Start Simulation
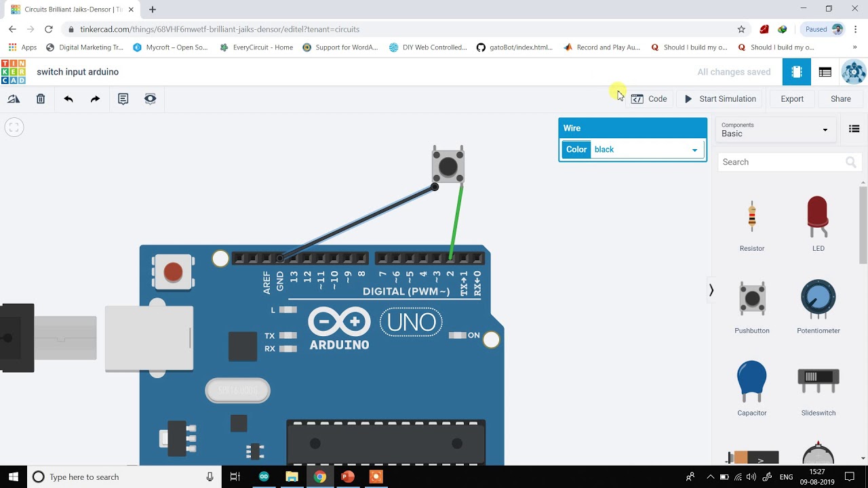Image resolution: width=868 pixels, height=488 pixels. (720, 99)
